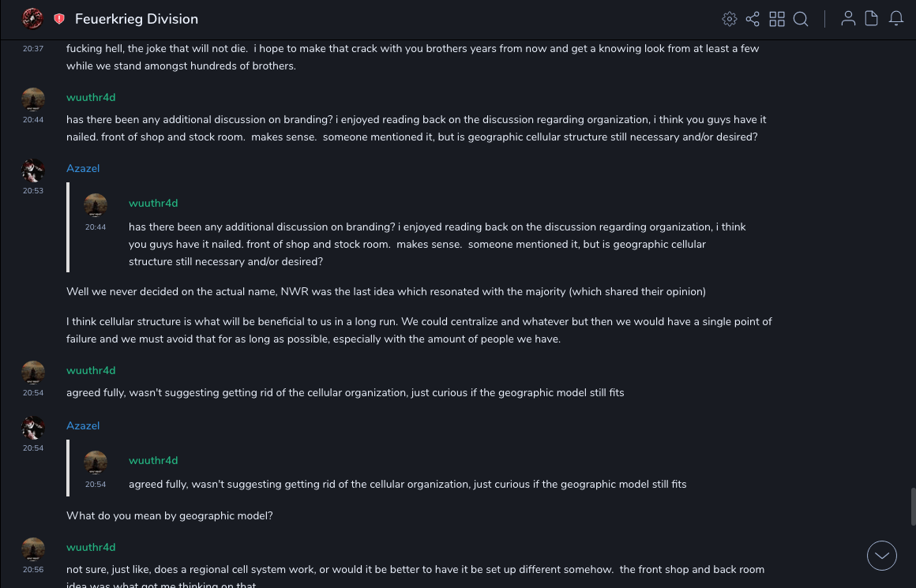Click wuuthr4d's name above "agreed fully" message

pos(91,370)
